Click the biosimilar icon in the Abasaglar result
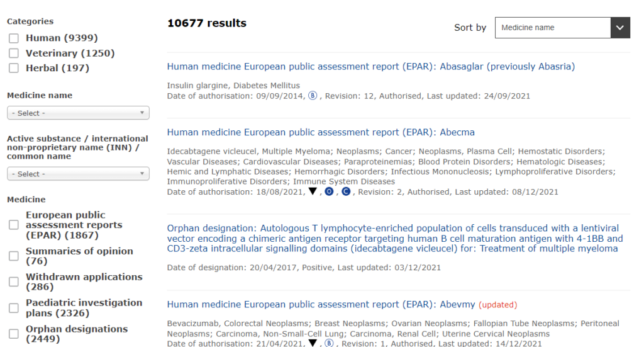Screen dimensions: 644x347 [x=313, y=96]
